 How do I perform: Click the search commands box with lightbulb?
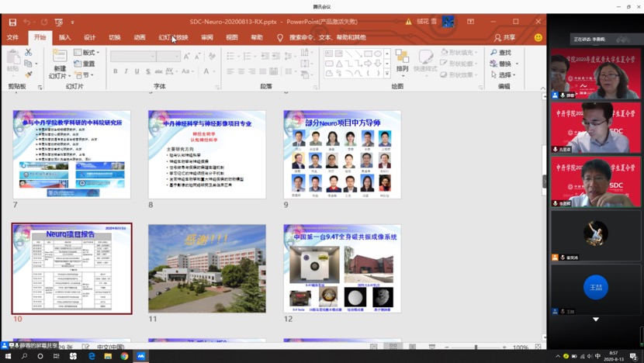321,37
